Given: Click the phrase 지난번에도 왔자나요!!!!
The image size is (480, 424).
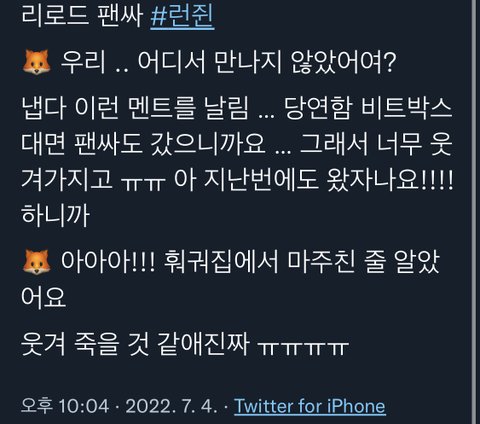Looking at the screenshot, I should pyautogui.click(x=328, y=180).
